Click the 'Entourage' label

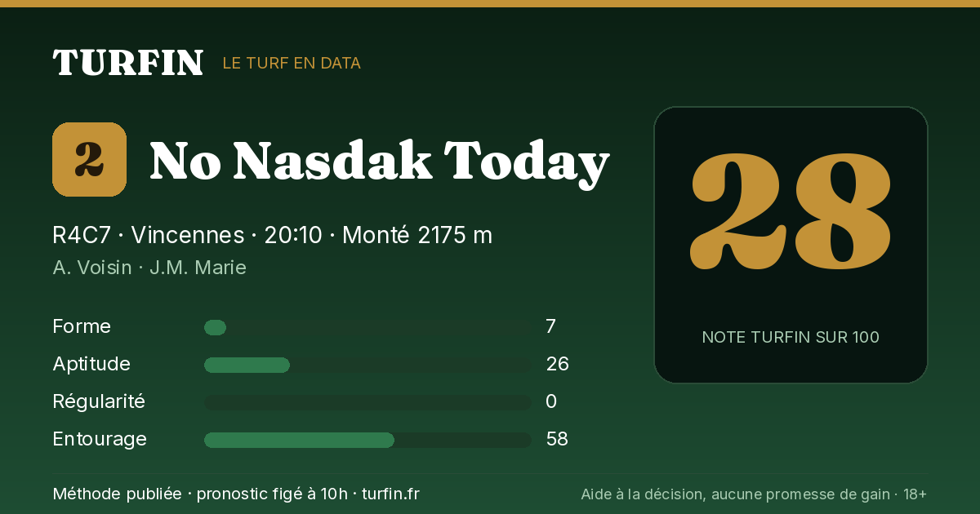(100, 439)
